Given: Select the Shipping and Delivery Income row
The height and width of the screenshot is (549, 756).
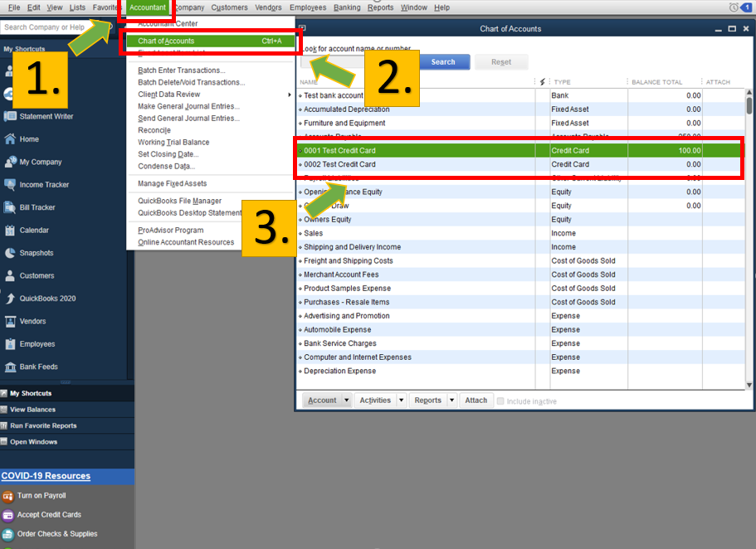Looking at the screenshot, I should click(520, 247).
